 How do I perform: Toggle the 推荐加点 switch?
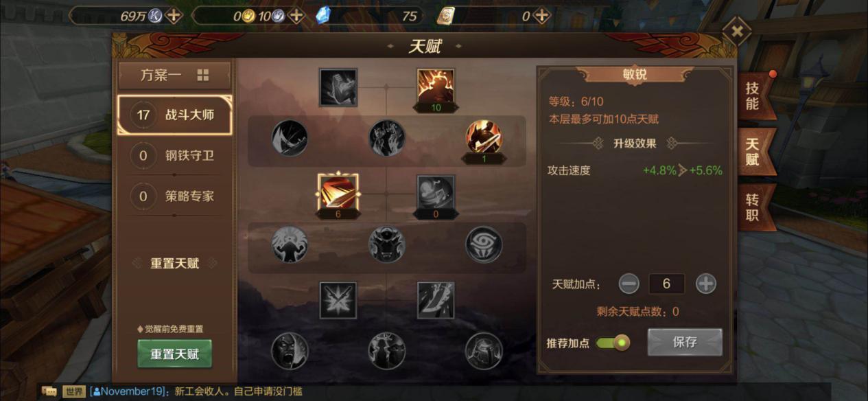[612, 342]
